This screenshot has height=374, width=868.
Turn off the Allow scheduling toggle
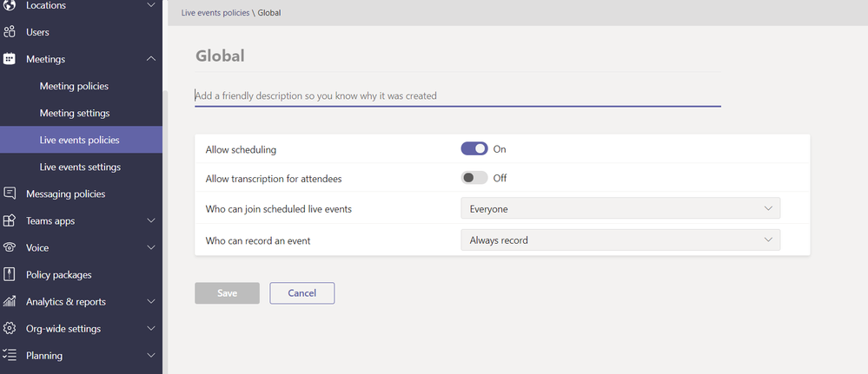point(474,149)
